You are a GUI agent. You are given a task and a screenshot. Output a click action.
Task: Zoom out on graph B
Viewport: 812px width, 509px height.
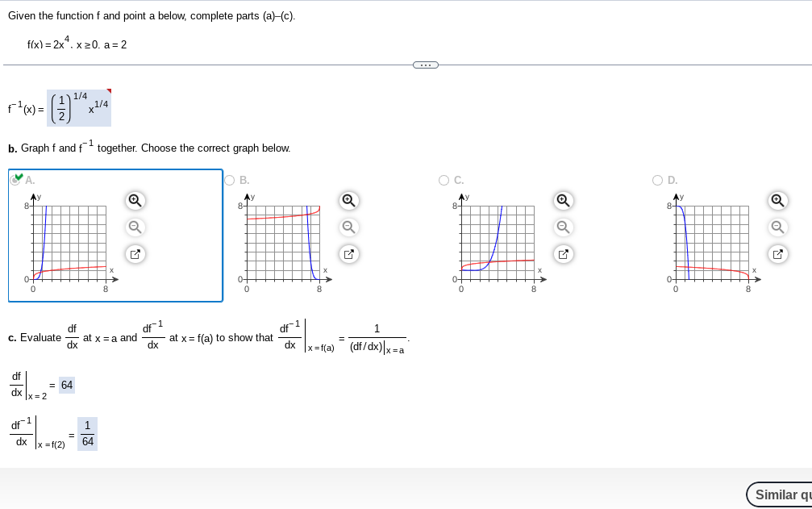point(348,227)
